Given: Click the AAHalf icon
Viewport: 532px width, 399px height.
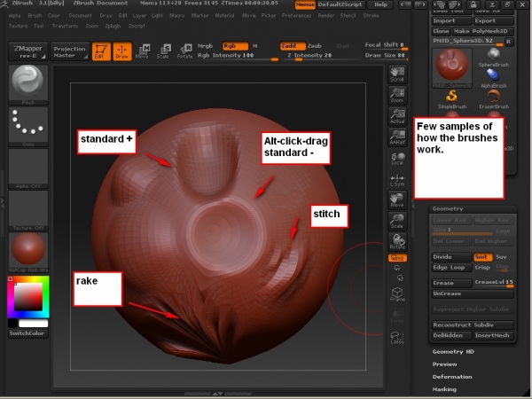Looking at the screenshot, I should 397,137.
